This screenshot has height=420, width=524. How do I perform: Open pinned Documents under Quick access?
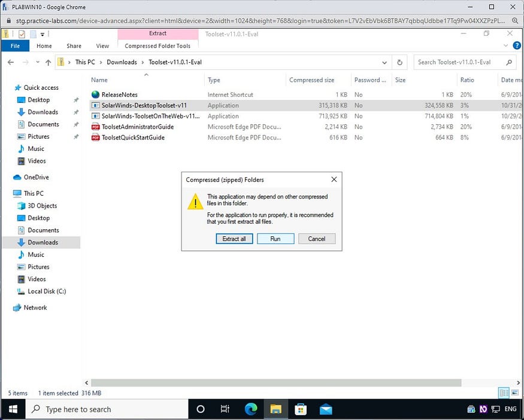43,124
